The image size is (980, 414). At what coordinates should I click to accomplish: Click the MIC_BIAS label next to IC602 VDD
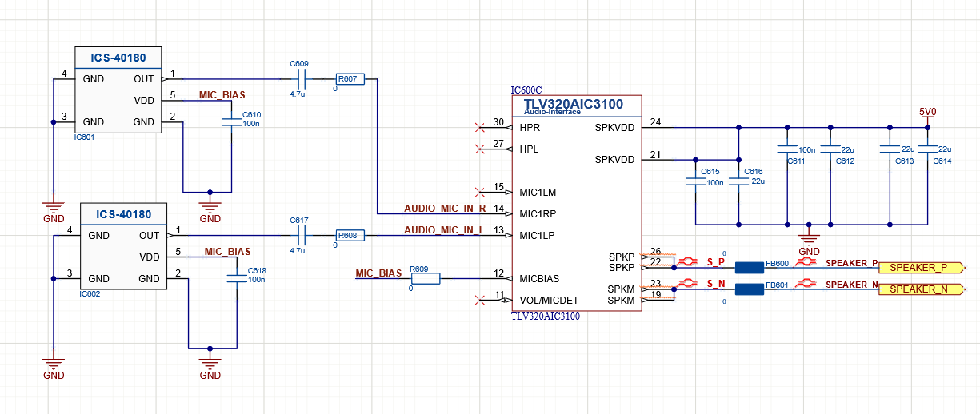pyautogui.click(x=227, y=251)
